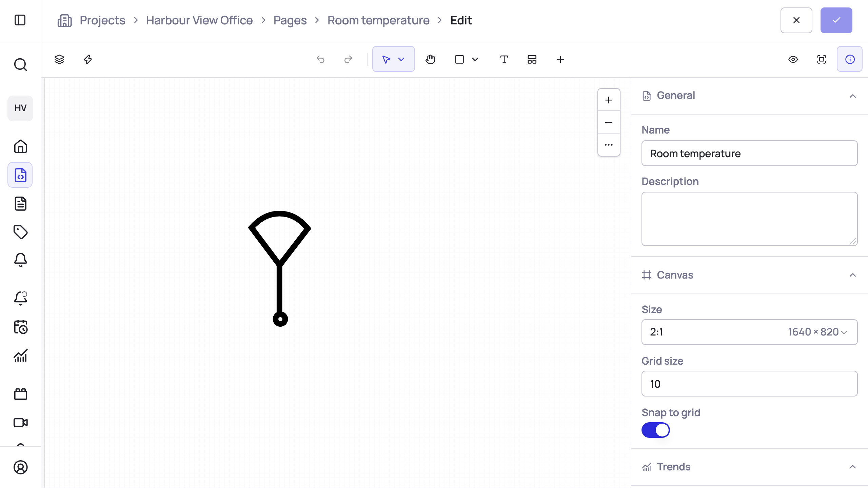The width and height of the screenshot is (868, 488).
Task: Click the Name input field
Action: point(749,153)
